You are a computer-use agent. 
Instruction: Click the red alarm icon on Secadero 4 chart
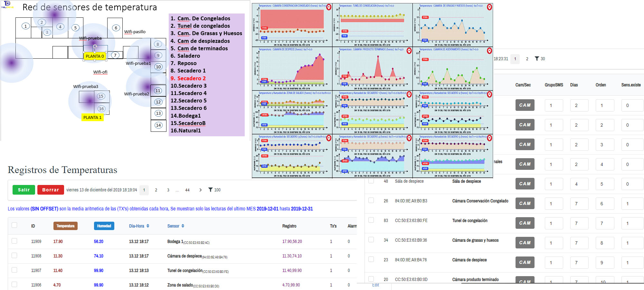click(409, 138)
